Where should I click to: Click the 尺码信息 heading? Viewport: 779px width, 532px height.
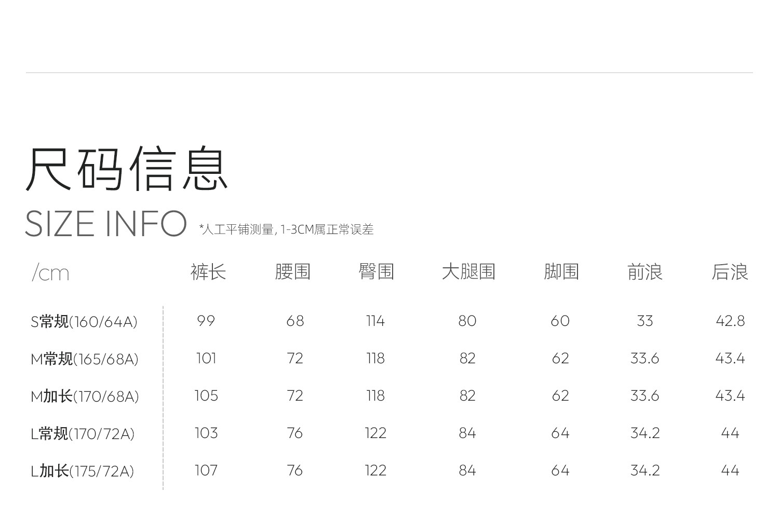click(x=127, y=169)
